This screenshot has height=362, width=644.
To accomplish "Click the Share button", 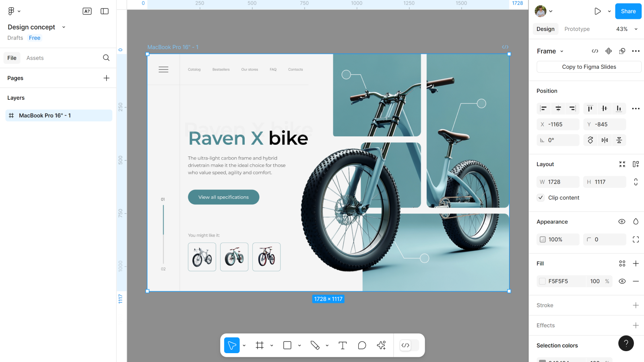I will click(628, 11).
